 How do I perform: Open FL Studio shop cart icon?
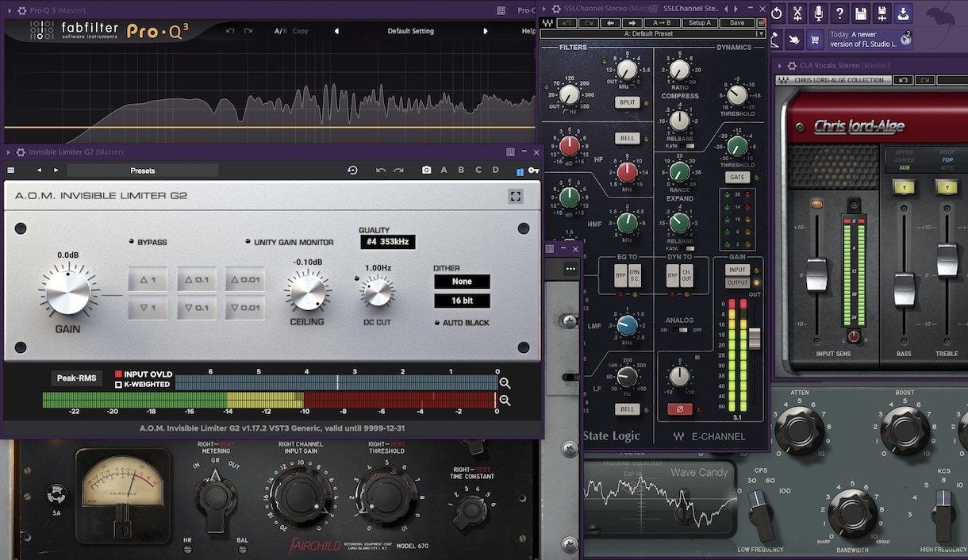(814, 39)
